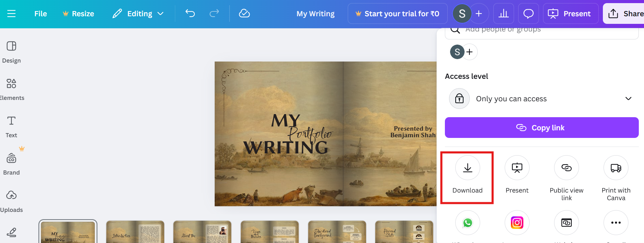Select the Personal Skills page thumbnail
Screen dimensions: 644x243
[404, 232]
